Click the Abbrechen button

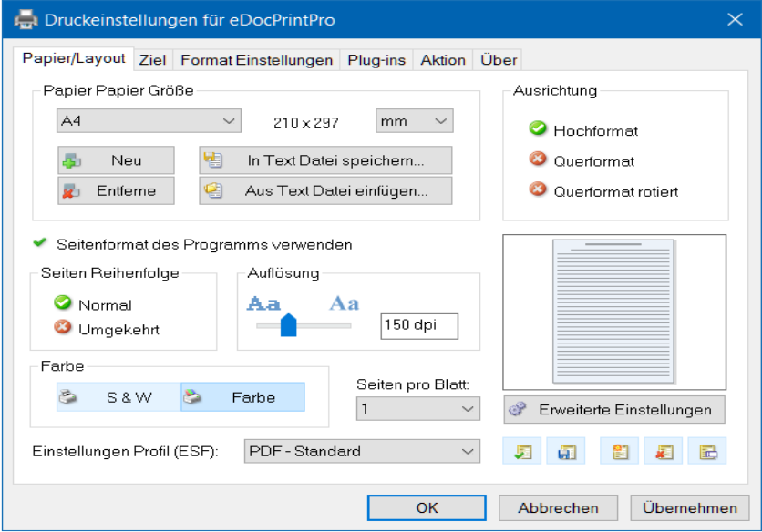558,507
